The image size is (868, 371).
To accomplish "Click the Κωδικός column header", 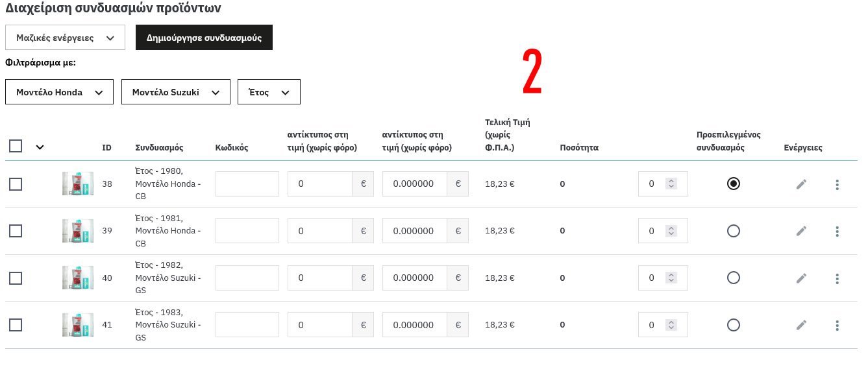I will click(x=232, y=148).
